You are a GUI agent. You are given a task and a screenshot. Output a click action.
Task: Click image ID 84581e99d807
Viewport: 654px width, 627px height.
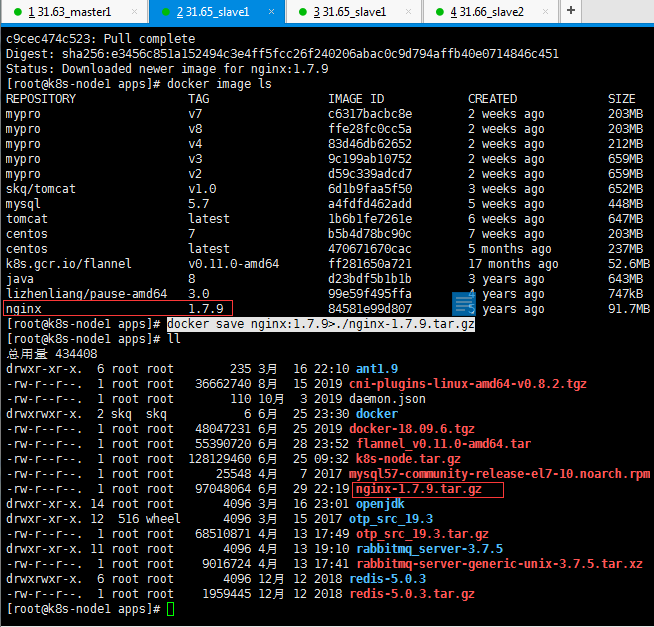pos(370,309)
